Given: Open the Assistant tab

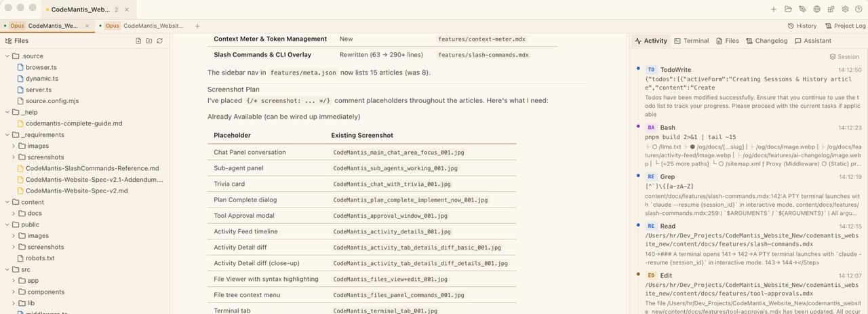Looking at the screenshot, I should pos(813,41).
